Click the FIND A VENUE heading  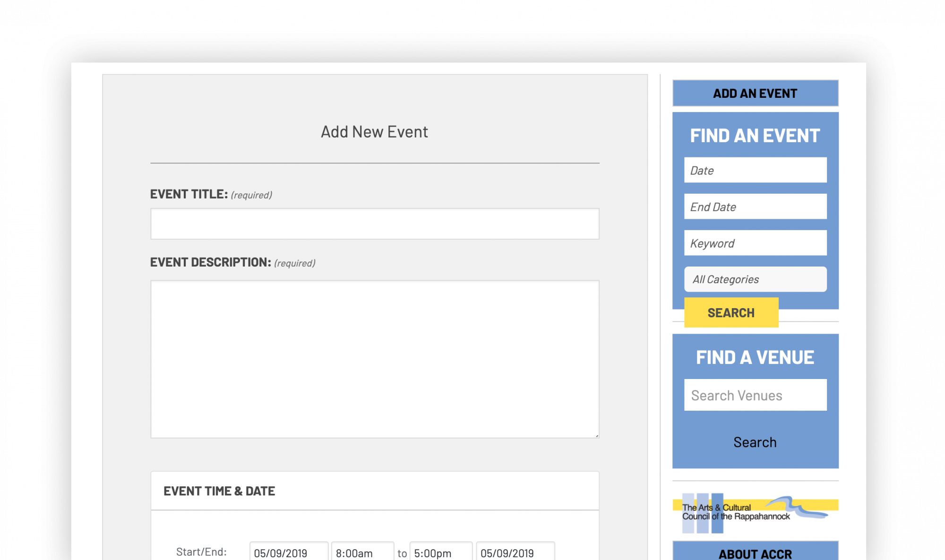pos(755,357)
